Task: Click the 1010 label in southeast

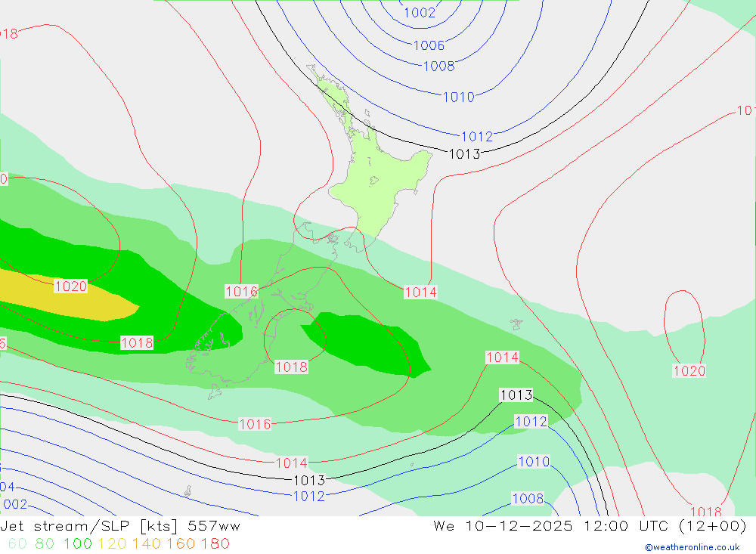Action: point(534,462)
